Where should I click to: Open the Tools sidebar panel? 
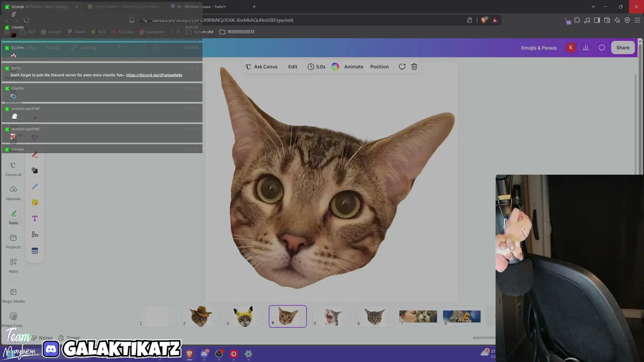click(x=13, y=217)
